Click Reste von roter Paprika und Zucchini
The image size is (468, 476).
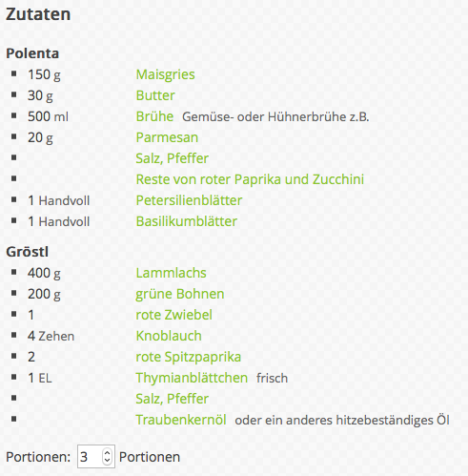[x=250, y=179]
